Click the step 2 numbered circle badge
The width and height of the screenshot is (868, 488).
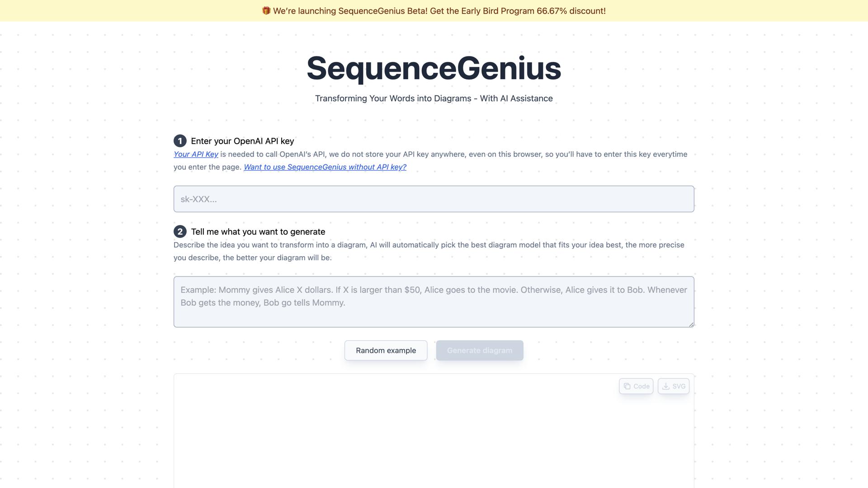[x=180, y=232]
